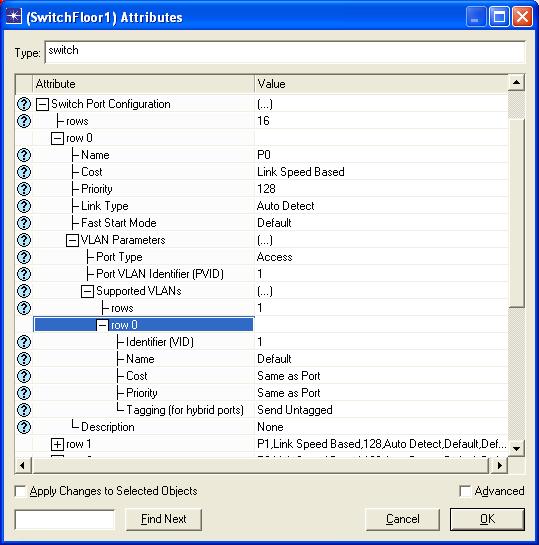Select the Priority value 128 cell

point(381,189)
